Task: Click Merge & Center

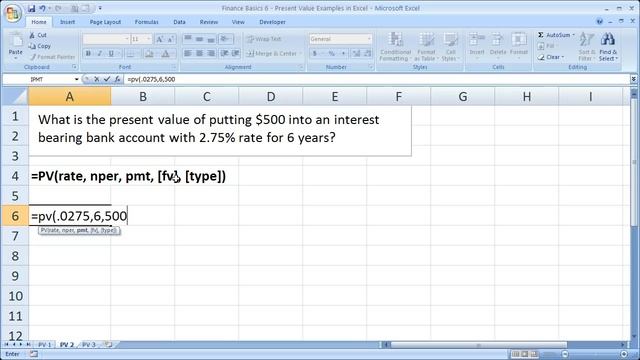Action: tap(274, 53)
